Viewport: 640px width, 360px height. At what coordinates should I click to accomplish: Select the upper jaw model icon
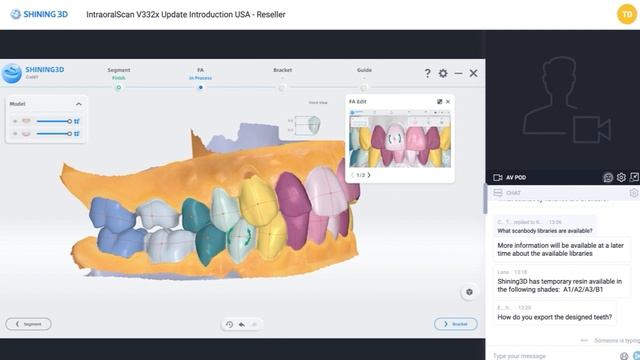pyautogui.click(x=26, y=121)
